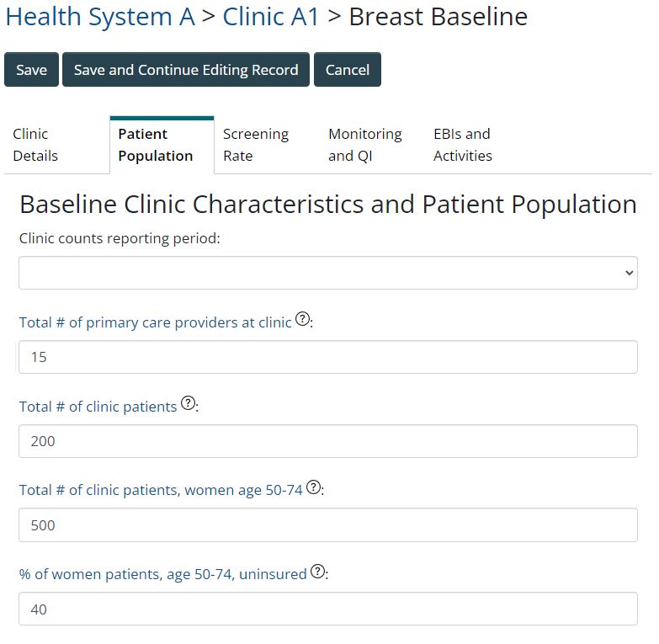Image resolution: width=659 pixels, height=644 pixels.
Task: Select the percent uninsured women input field
Action: tap(328, 609)
